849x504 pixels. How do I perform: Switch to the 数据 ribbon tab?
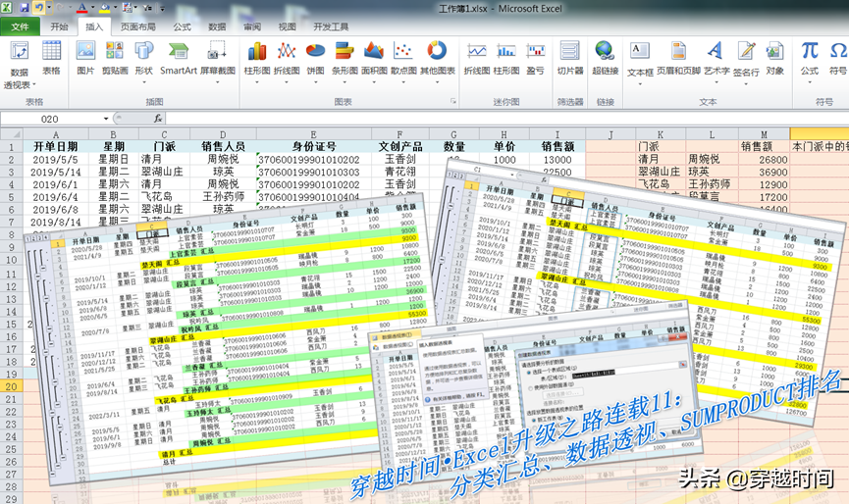tap(217, 26)
